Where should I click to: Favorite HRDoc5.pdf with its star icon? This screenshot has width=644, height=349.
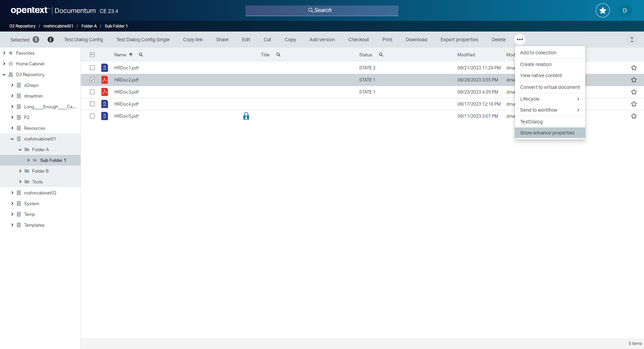pos(634,116)
